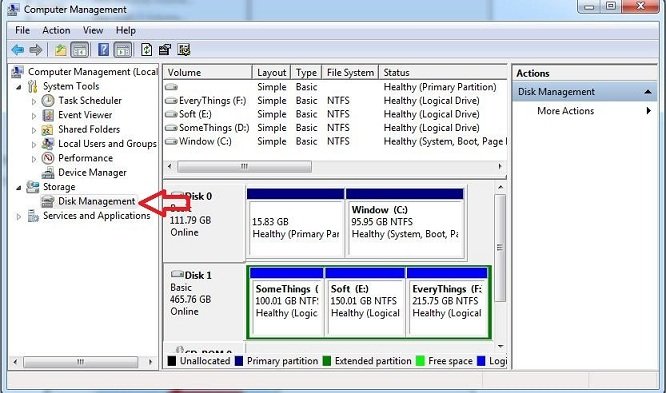Click the Primary partition legend swatch
The height and width of the screenshot is (393, 666).
pyautogui.click(x=239, y=361)
